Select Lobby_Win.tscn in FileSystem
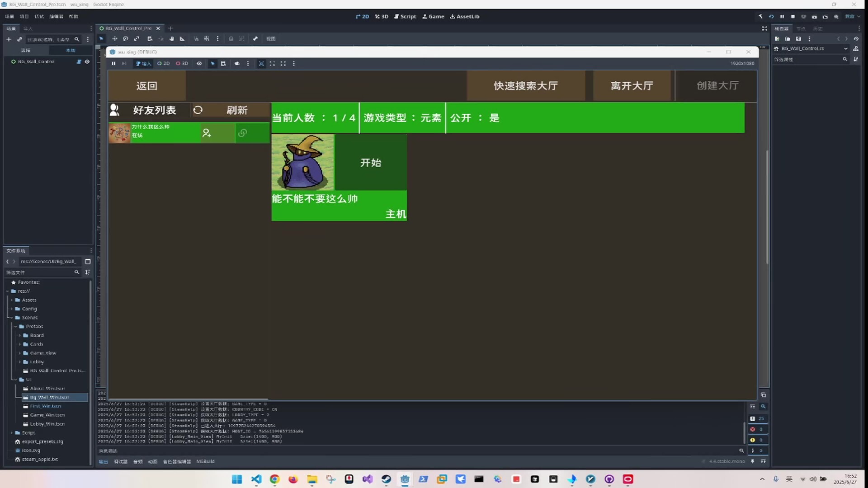868x488 pixels. pos(47,424)
